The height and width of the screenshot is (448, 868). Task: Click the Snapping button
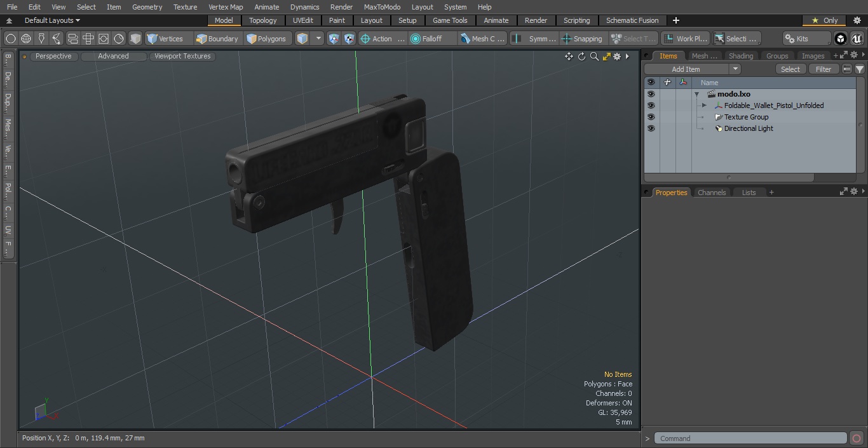tap(582, 39)
